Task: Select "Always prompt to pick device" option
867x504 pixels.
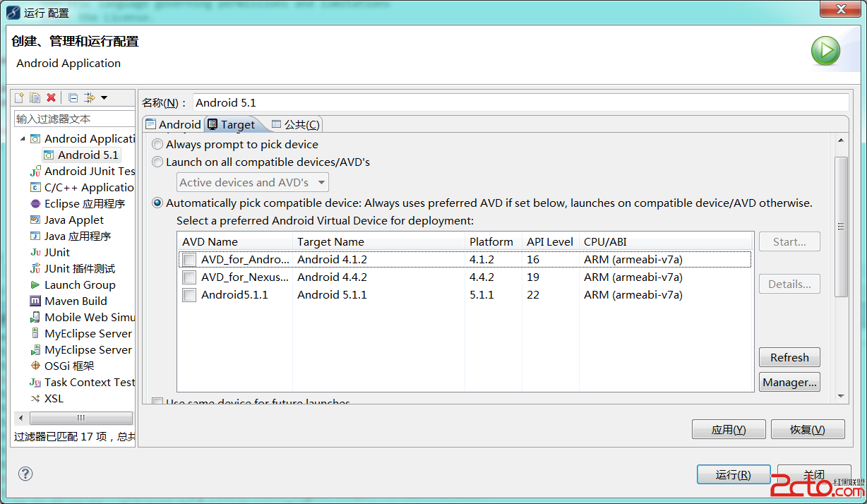Action: click(x=157, y=144)
